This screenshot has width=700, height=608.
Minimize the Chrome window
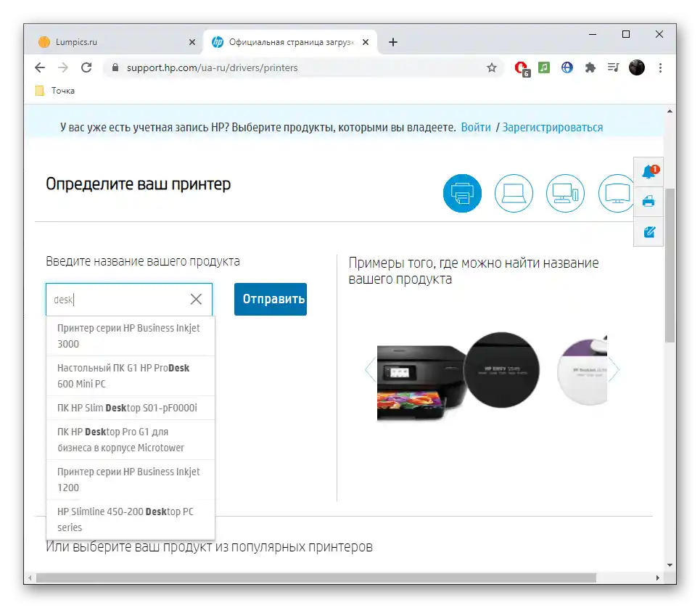pyautogui.click(x=593, y=34)
